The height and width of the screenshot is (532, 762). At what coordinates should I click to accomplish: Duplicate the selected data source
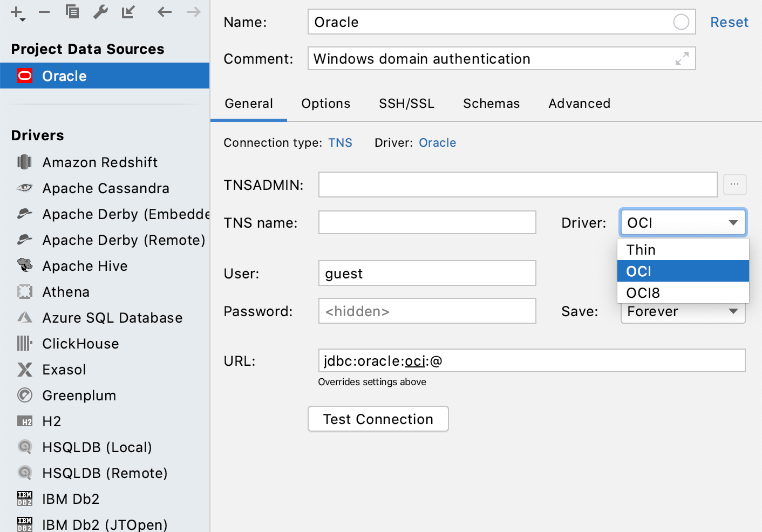(x=72, y=11)
